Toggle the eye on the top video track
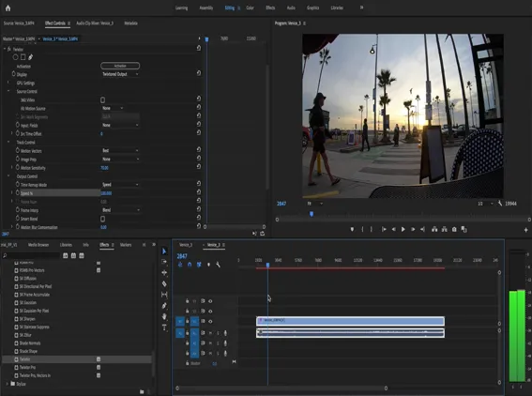This screenshot has width=532, height=396. click(x=210, y=301)
